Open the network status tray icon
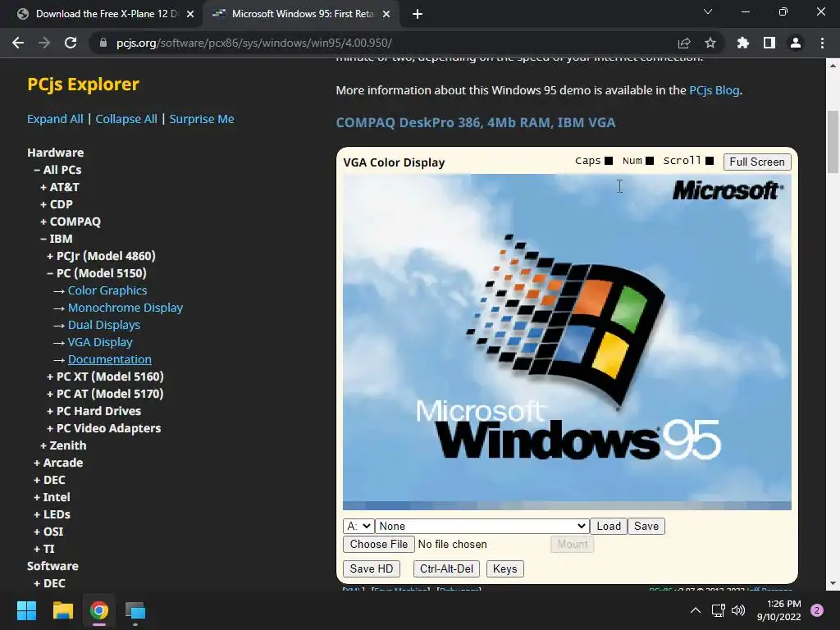 click(x=718, y=610)
